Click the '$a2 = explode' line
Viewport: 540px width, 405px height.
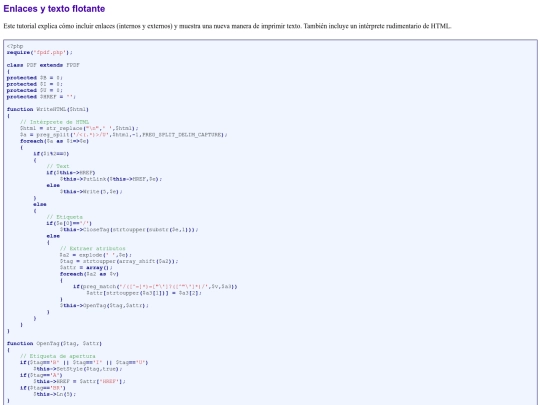click(96, 255)
